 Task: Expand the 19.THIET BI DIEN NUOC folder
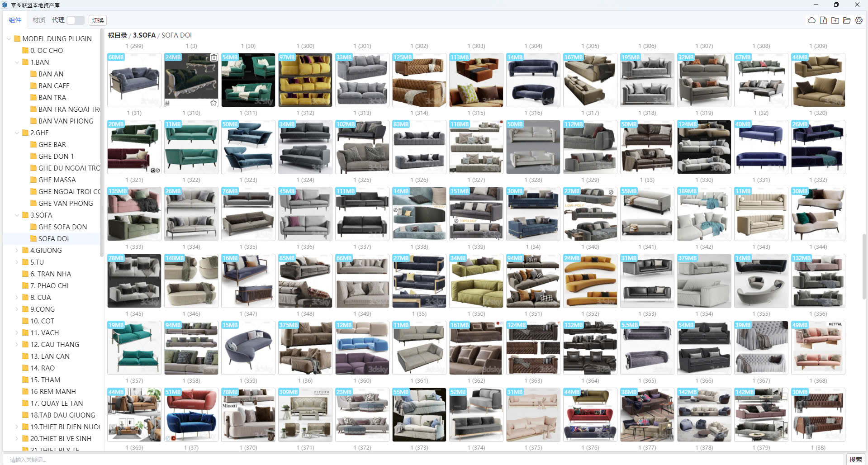17,427
